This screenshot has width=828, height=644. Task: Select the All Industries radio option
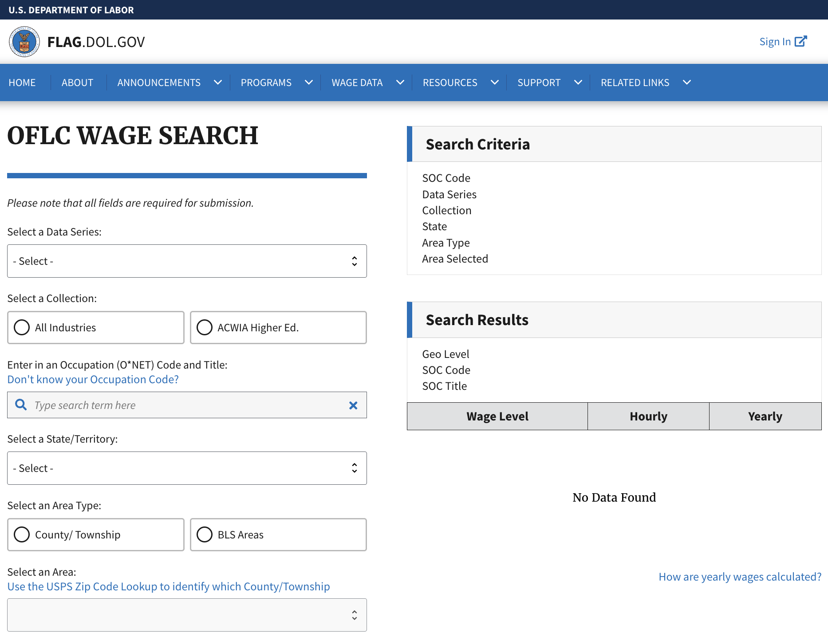[x=22, y=327]
